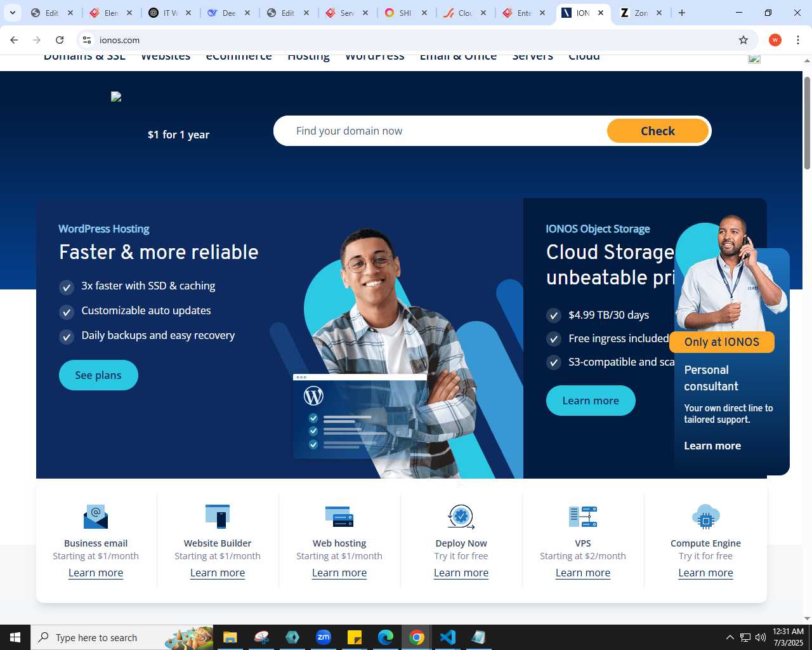Click the Website Builder icon
The image size is (812, 650).
tap(218, 516)
